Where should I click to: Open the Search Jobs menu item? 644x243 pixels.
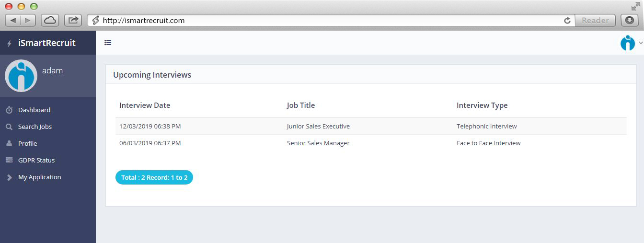click(x=35, y=127)
